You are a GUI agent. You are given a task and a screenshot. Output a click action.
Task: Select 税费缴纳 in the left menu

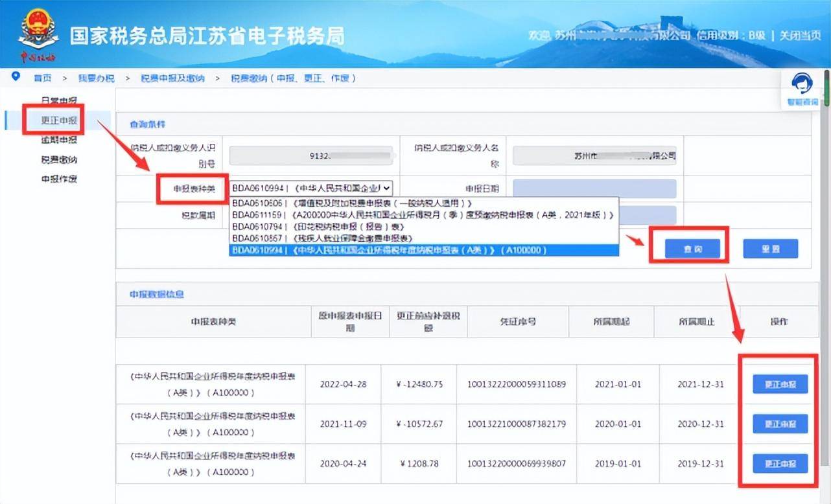59,159
